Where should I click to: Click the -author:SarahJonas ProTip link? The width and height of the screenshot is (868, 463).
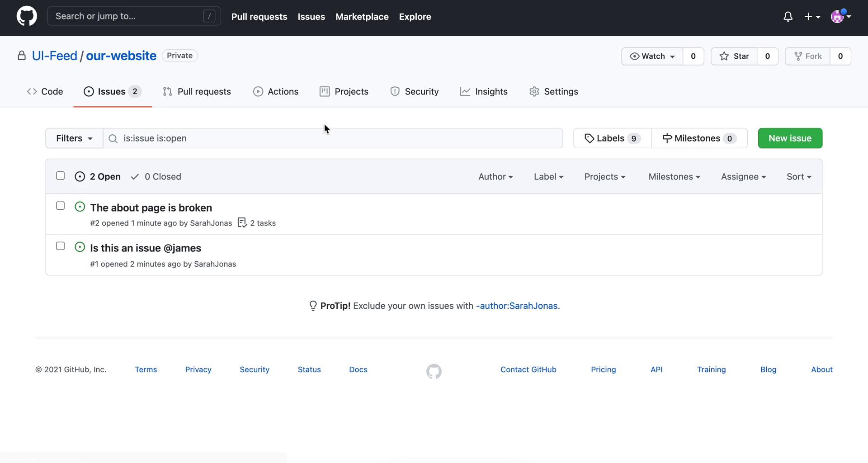[x=518, y=306]
